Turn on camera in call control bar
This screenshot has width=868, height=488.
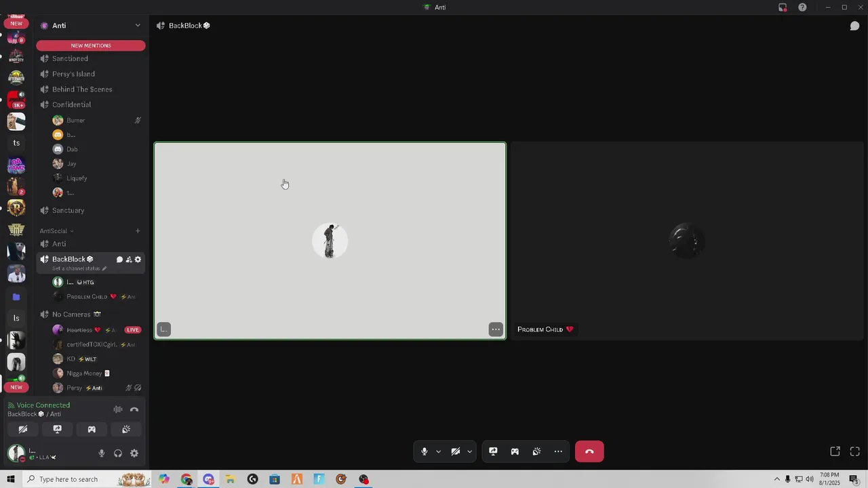456,451
